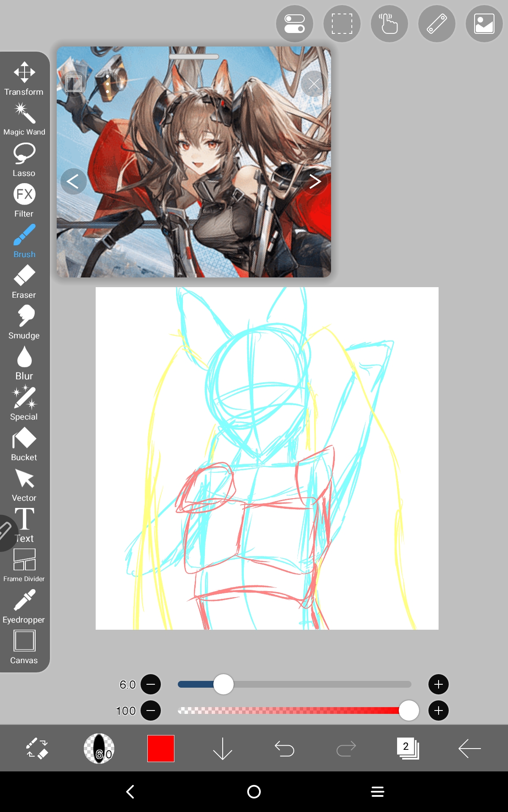The image size is (508, 812).
Task: Close the reference image window
Action: coord(314,84)
